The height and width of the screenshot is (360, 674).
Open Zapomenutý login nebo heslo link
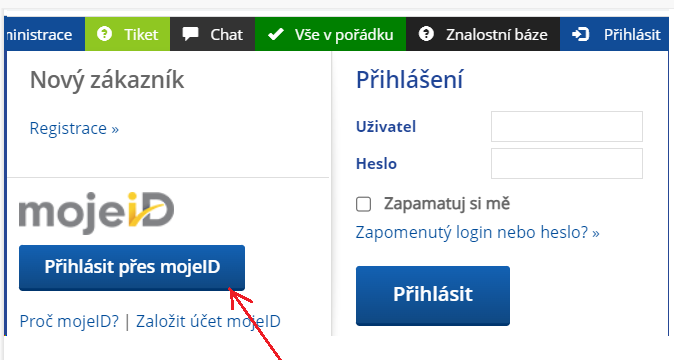pyautogui.click(x=477, y=232)
